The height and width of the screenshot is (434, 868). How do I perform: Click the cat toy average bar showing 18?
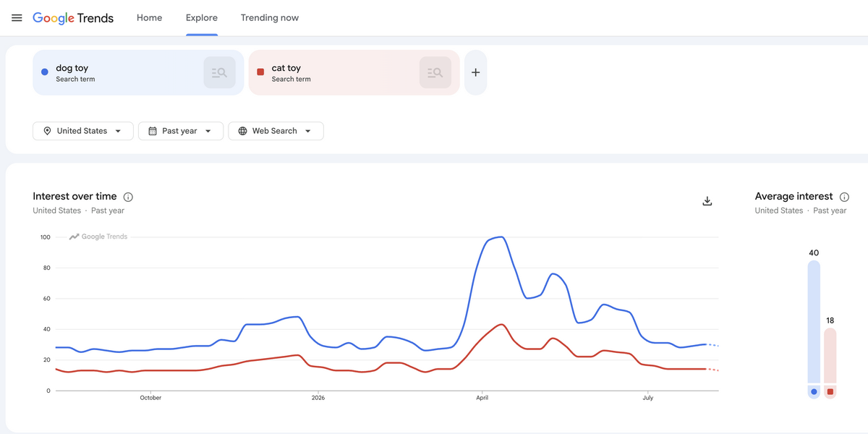click(830, 355)
